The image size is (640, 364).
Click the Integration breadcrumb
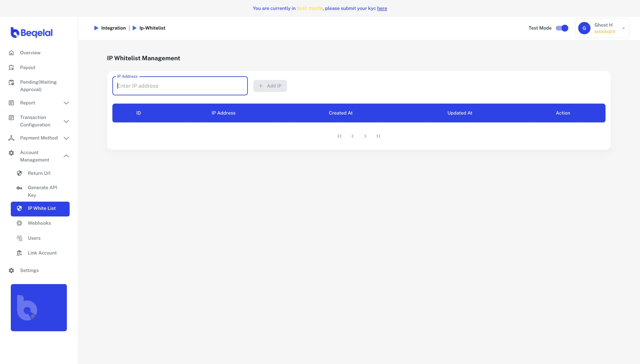pyautogui.click(x=113, y=28)
